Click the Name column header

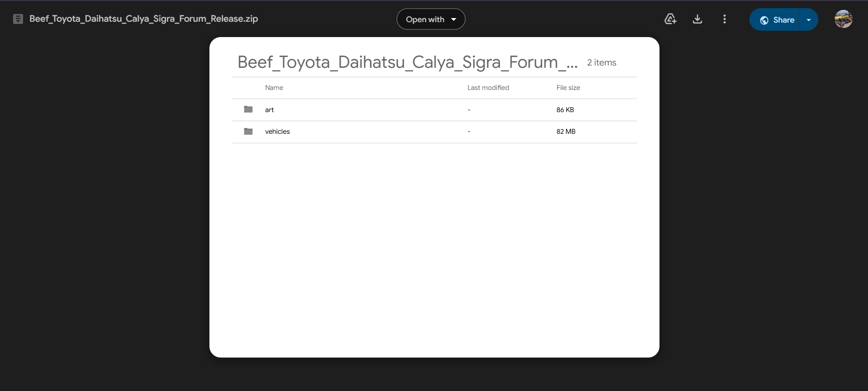point(274,88)
